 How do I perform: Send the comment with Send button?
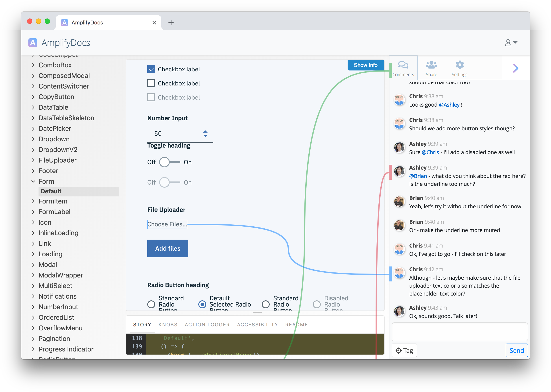(516, 350)
